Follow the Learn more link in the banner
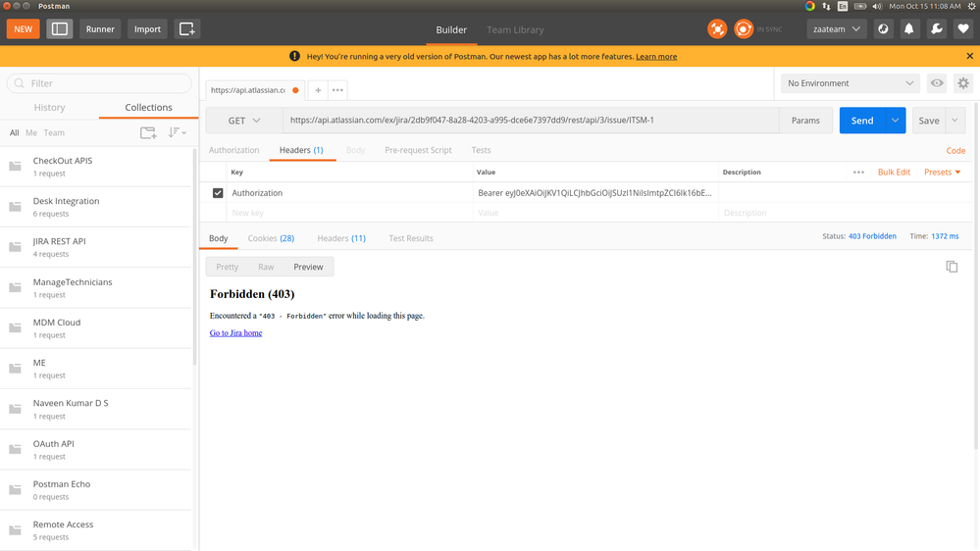Screen dimensions: 980x551 pyautogui.click(x=656, y=57)
